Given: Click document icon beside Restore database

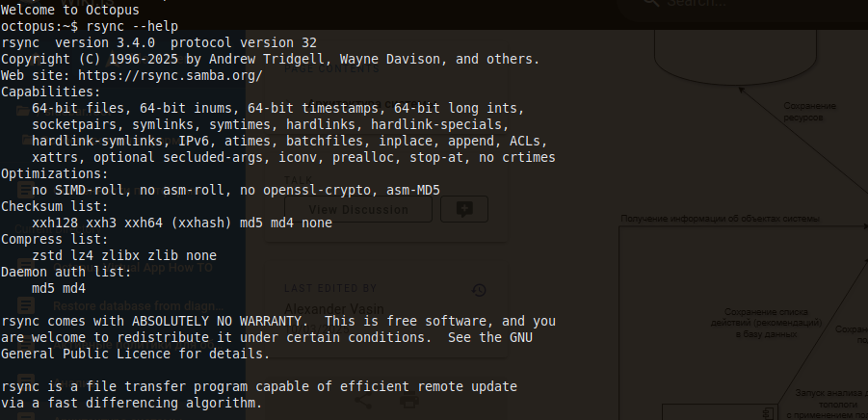Looking at the screenshot, I should click(x=27, y=305).
